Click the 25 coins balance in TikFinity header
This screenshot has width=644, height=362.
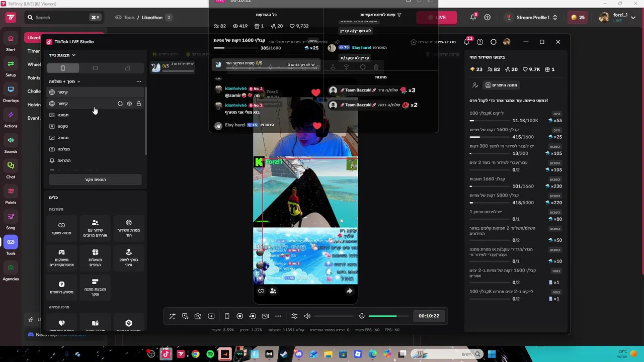pyautogui.click(x=578, y=17)
